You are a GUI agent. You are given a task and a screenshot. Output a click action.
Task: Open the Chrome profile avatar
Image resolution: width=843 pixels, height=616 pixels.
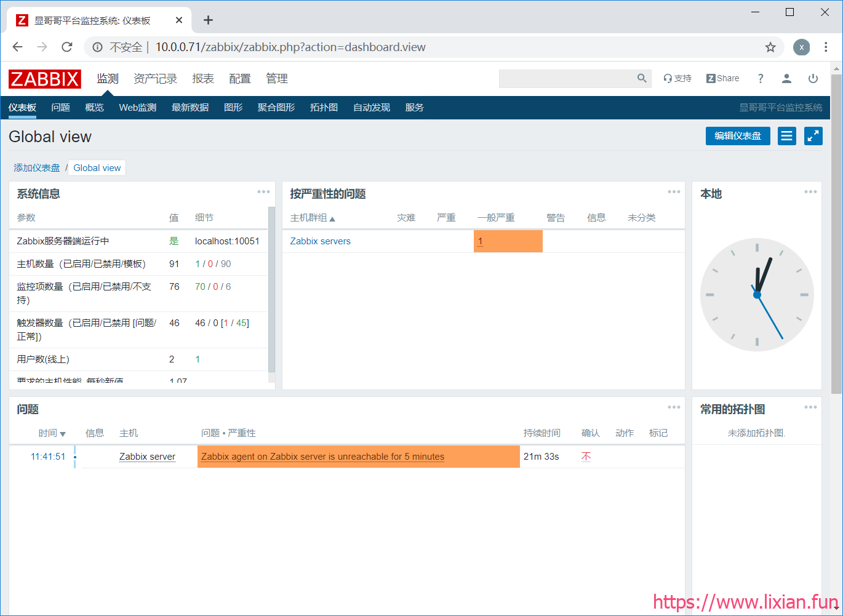point(801,47)
